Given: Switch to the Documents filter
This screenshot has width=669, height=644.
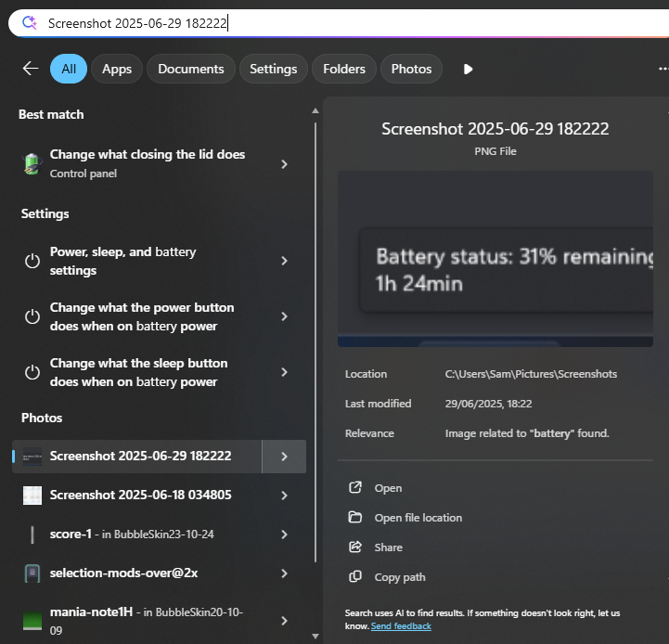Looking at the screenshot, I should 191,69.
